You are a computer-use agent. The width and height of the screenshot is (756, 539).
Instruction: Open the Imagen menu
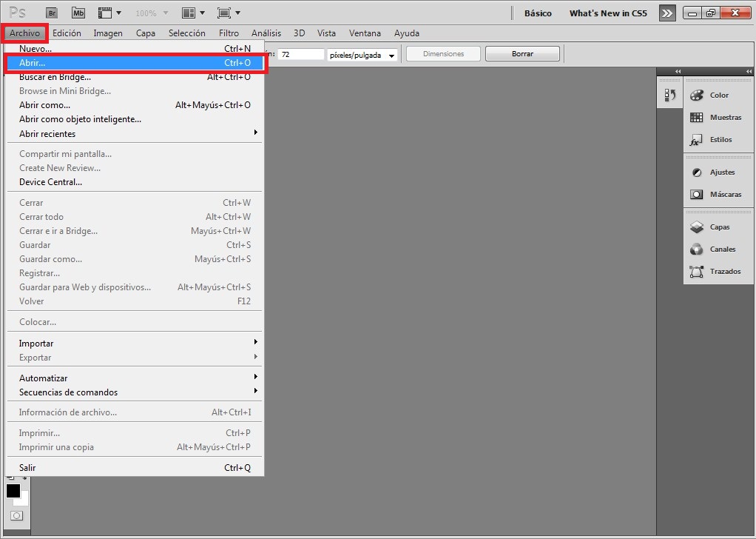[108, 33]
